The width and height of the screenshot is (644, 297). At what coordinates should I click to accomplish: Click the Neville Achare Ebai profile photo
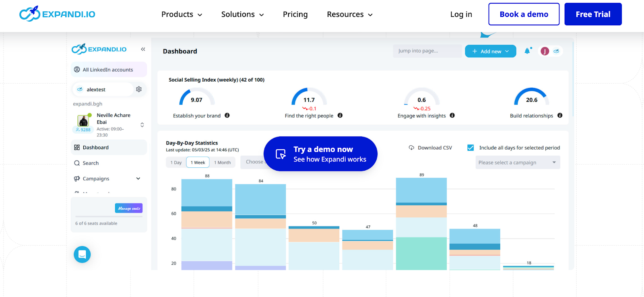(83, 121)
